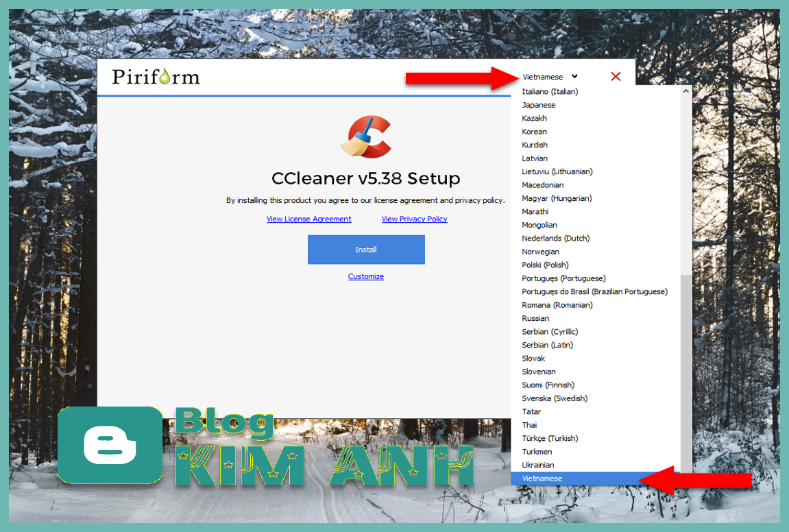Select Lietuviu (Lithuanian) language
The width and height of the screenshot is (789, 532).
point(596,171)
